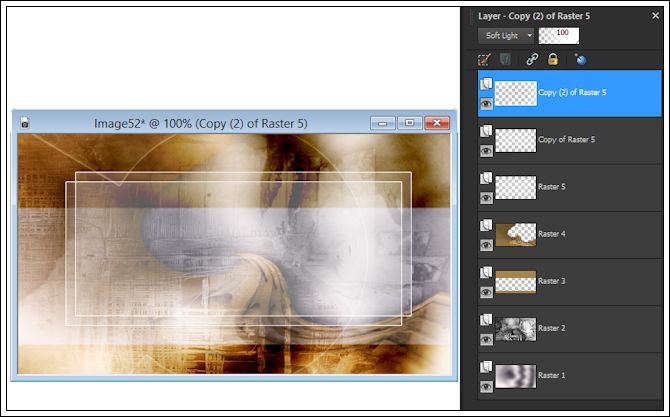Toggle visibility eye of Raster 4 layer
The height and width of the screenshot is (417, 670).
point(486,245)
